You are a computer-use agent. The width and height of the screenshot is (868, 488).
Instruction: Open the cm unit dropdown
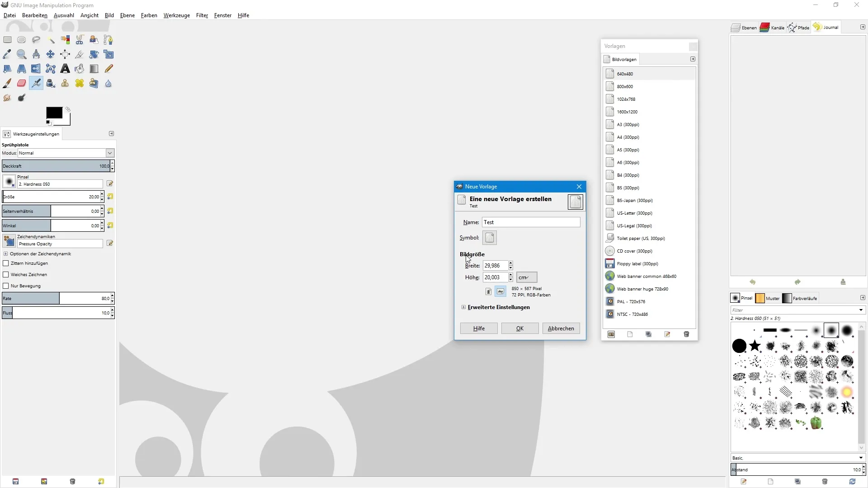(x=527, y=277)
